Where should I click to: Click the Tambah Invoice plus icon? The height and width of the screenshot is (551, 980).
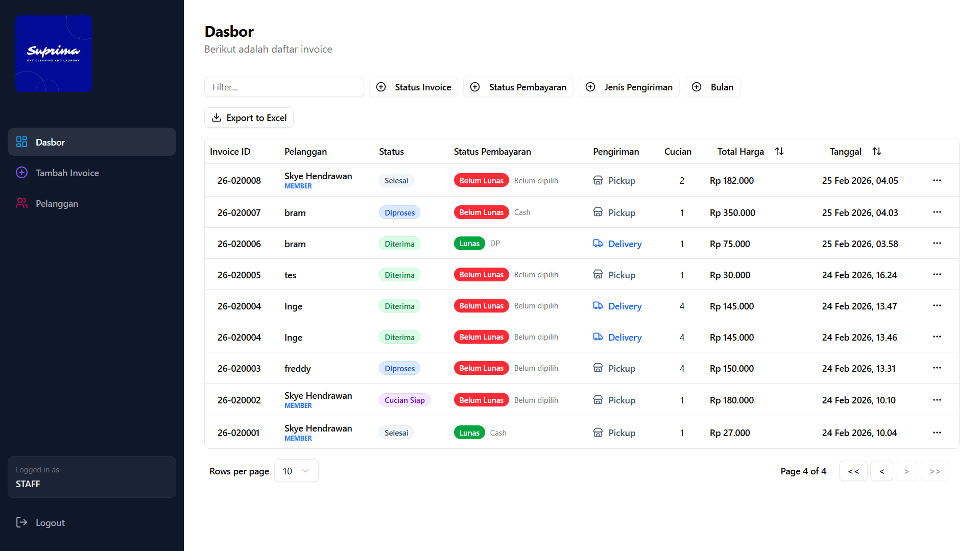coord(21,173)
